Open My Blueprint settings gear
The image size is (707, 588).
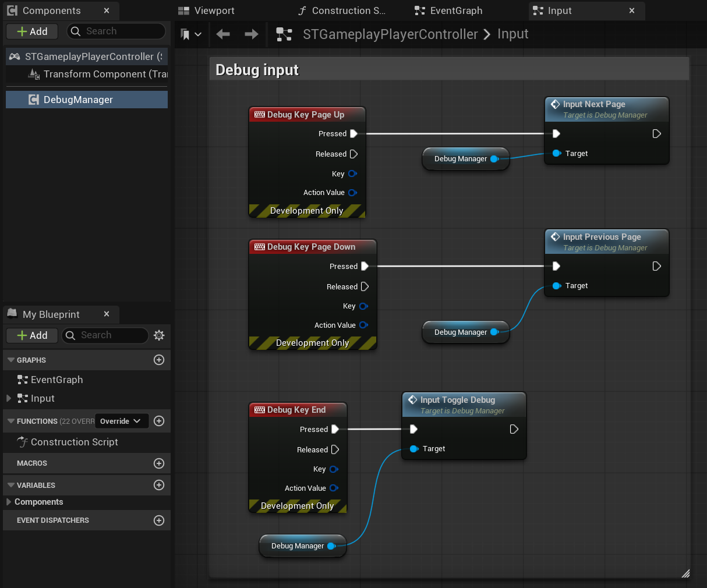point(159,335)
